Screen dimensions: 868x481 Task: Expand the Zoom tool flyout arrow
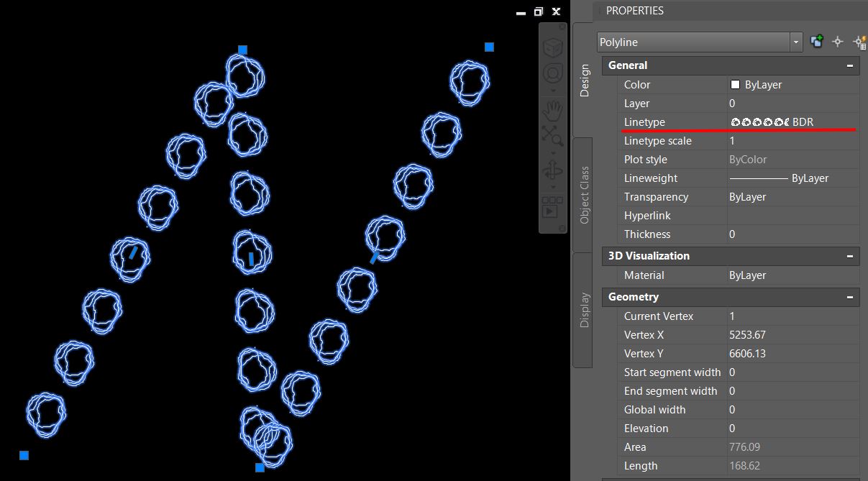click(552, 152)
